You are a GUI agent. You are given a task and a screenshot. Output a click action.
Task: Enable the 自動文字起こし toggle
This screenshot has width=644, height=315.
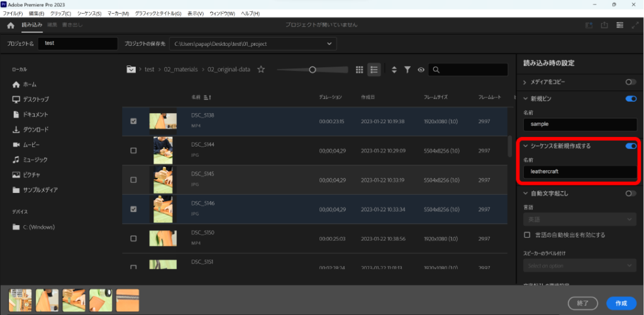tap(631, 194)
